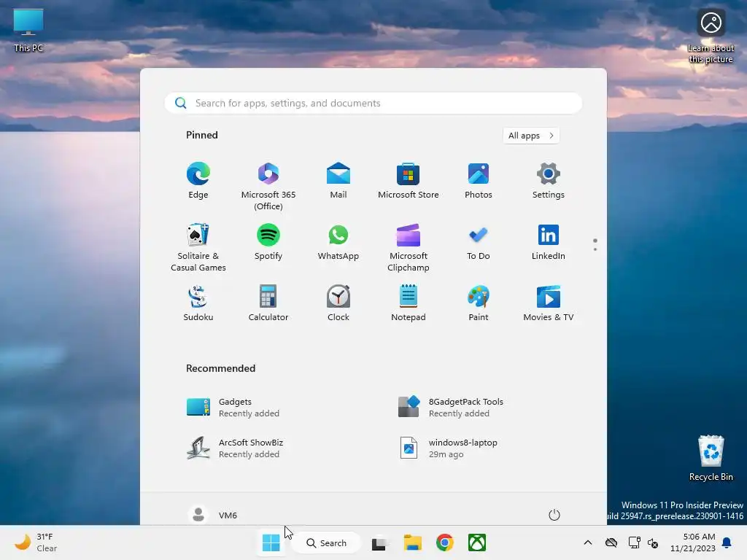Open Task View on taskbar

click(x=379, y=542)
